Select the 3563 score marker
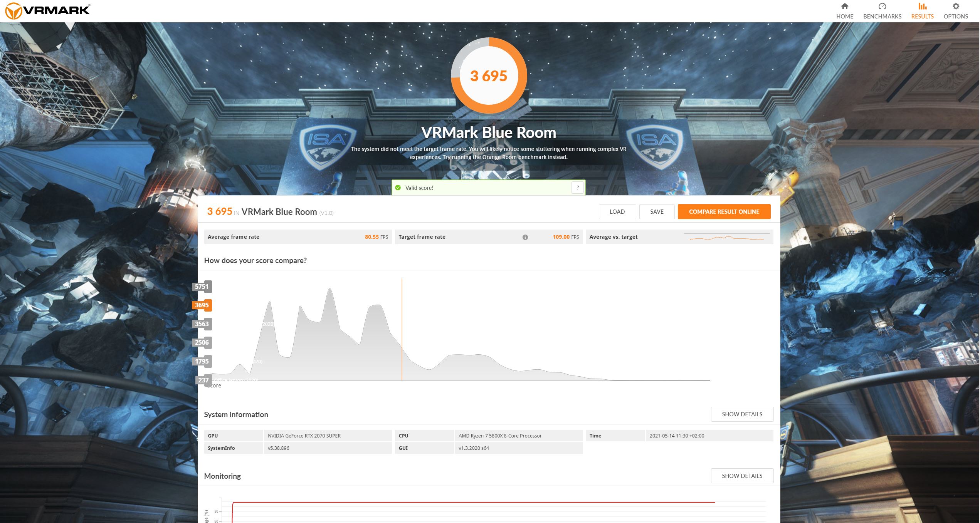This screenshot has height=523, width=980. pyautogui.click(x=202, y=324)
